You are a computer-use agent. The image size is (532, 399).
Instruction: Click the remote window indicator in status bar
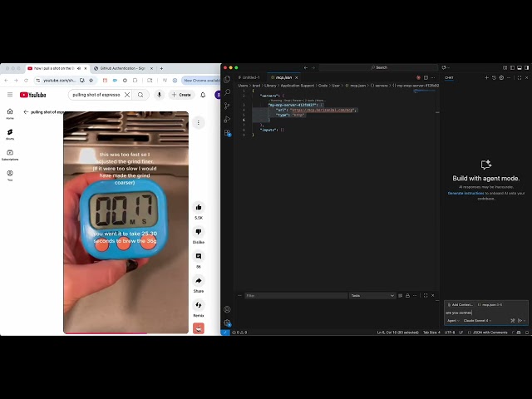(225, 332)
